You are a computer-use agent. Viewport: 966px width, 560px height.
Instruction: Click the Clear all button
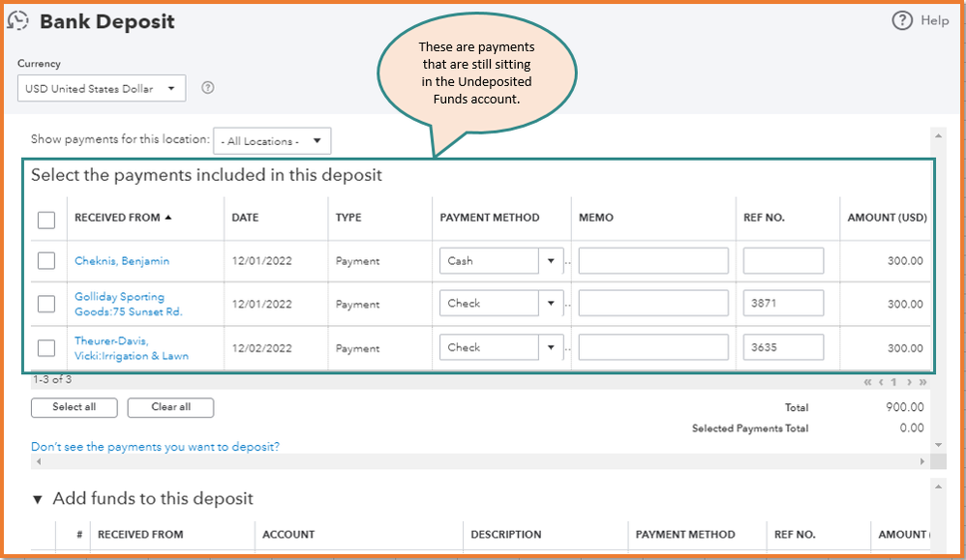170,407
